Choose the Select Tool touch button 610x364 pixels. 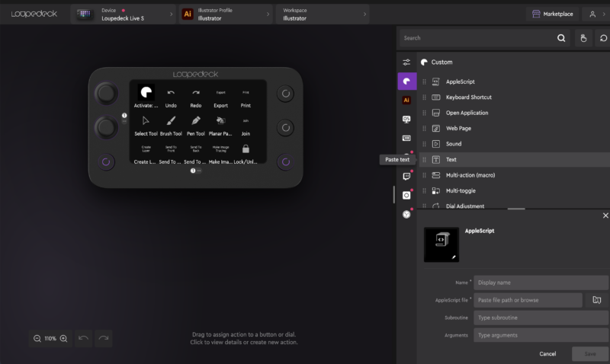click(146, 125)
